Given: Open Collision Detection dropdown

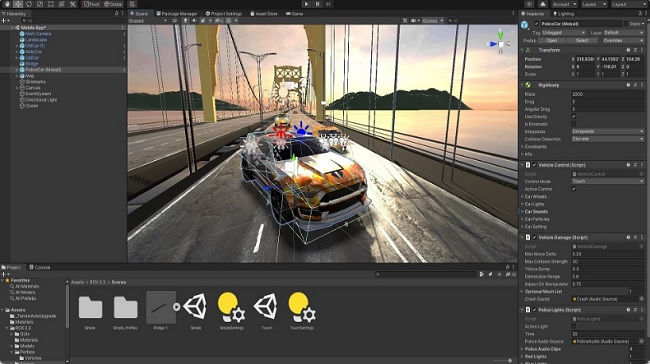Looking at the screenshot, I should pyautogui.click(x=608, y=139).
